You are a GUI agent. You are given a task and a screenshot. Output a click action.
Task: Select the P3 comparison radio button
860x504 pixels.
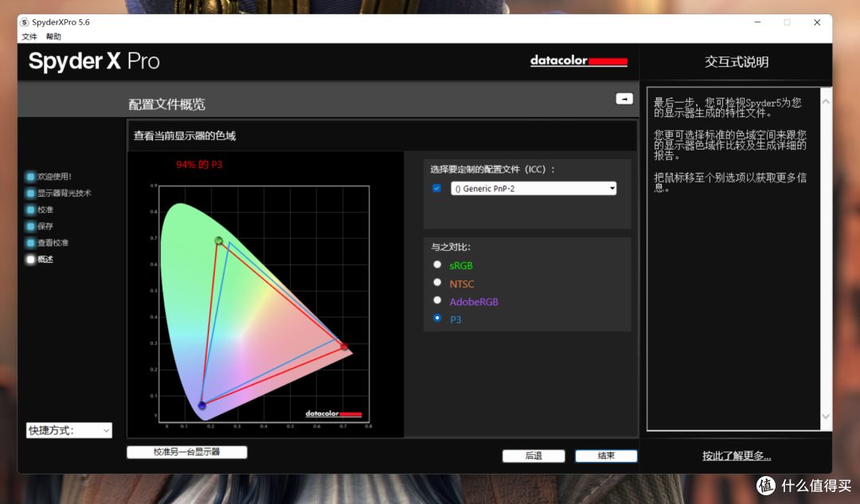(437, 318)
